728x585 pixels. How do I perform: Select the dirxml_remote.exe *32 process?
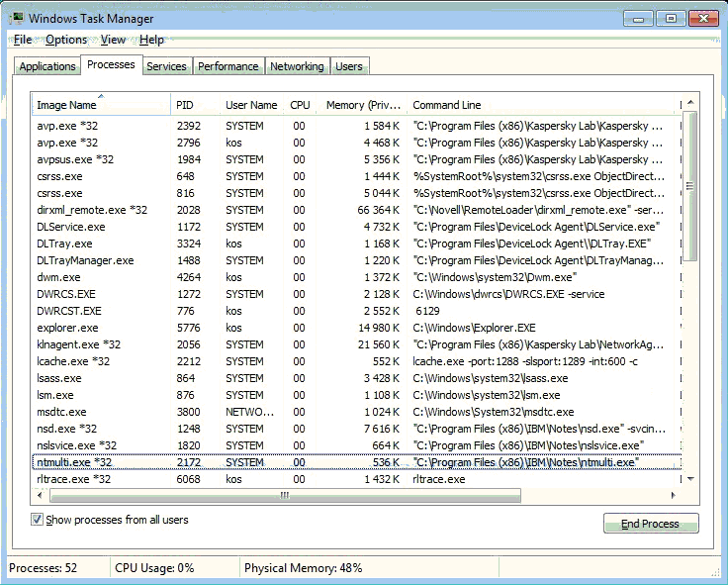tap(92, 210)
